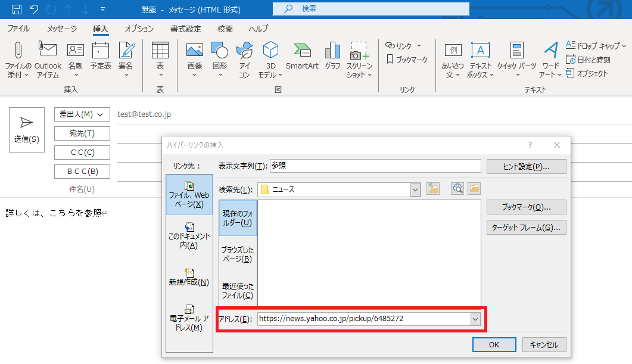Click the 表示文字列 text field
The height and width of the screenshot is (364, 632).
375,166
